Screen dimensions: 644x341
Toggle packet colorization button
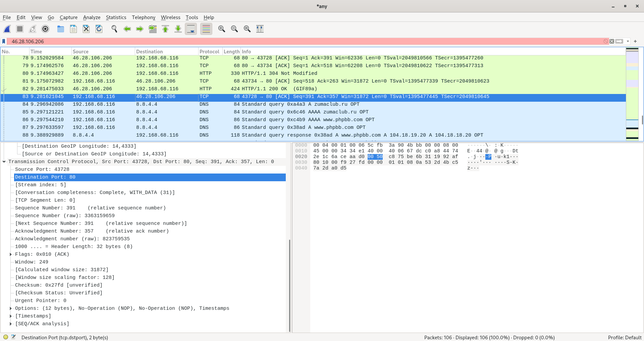pos(206,29)
